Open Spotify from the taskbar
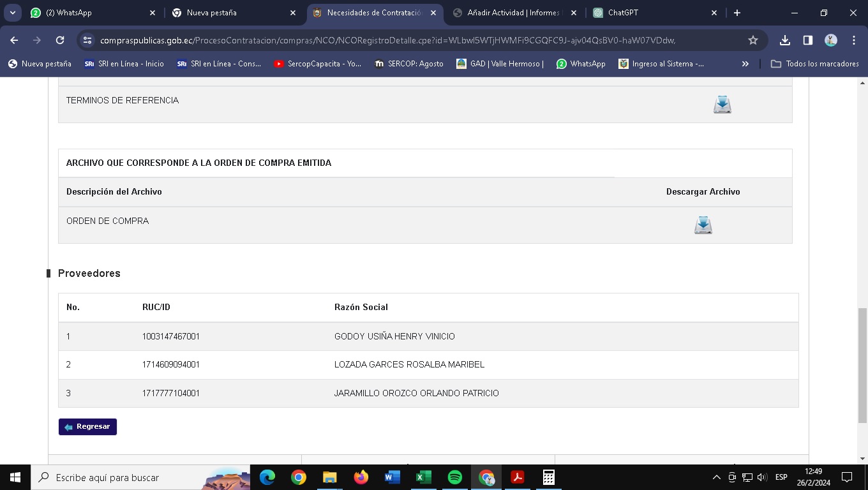 tap(455, 477)
